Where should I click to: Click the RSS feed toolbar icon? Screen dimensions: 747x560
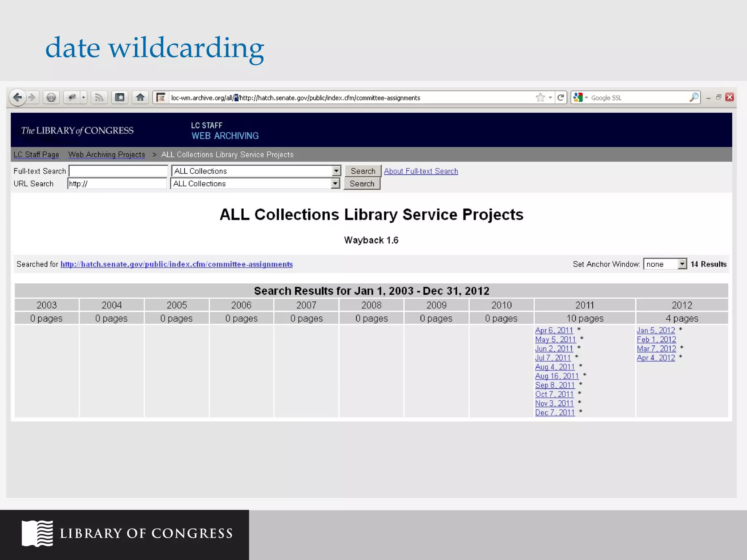point(99,97)
